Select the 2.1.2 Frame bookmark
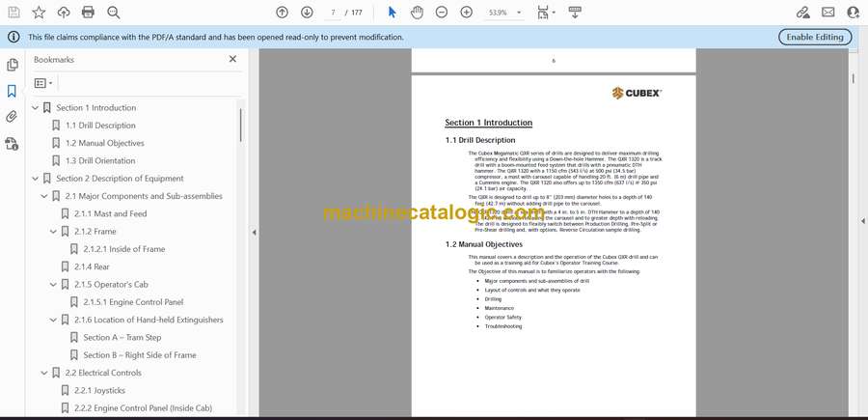 95,232
